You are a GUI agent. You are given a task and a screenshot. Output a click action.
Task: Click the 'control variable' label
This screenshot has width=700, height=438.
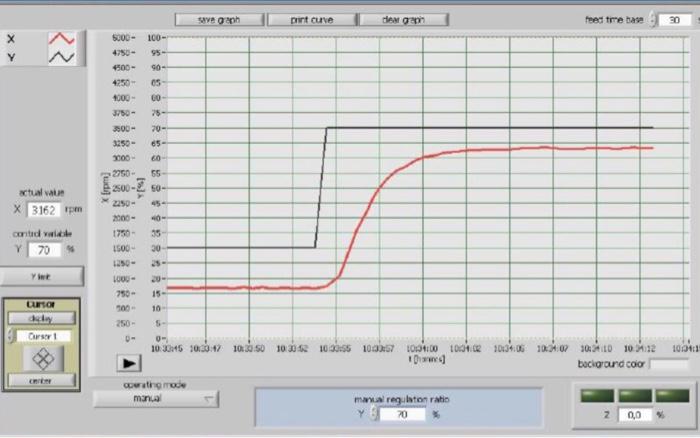[x=42, y=234]
